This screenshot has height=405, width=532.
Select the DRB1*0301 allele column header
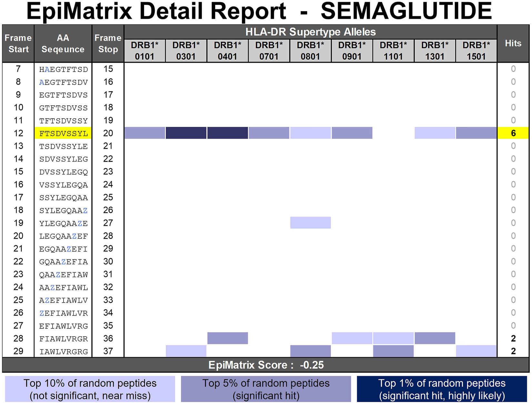pyautogui.click(x=186, y=51)
